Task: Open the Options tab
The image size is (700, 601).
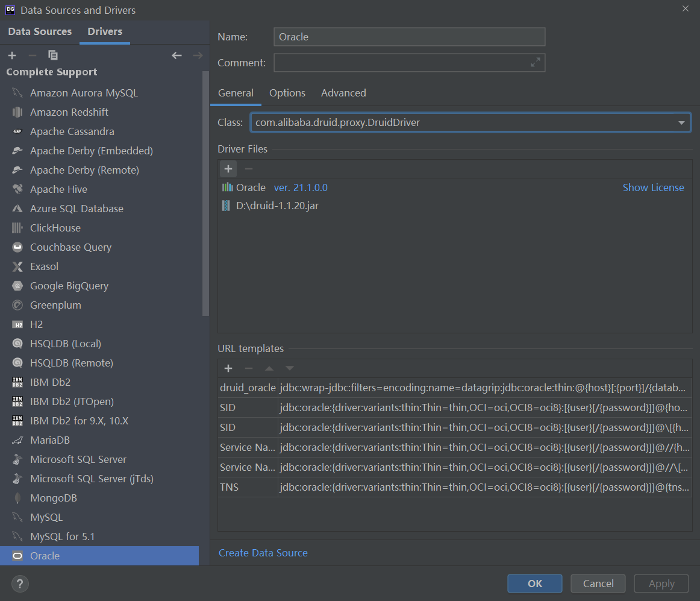Action: [x=287, y=93]
